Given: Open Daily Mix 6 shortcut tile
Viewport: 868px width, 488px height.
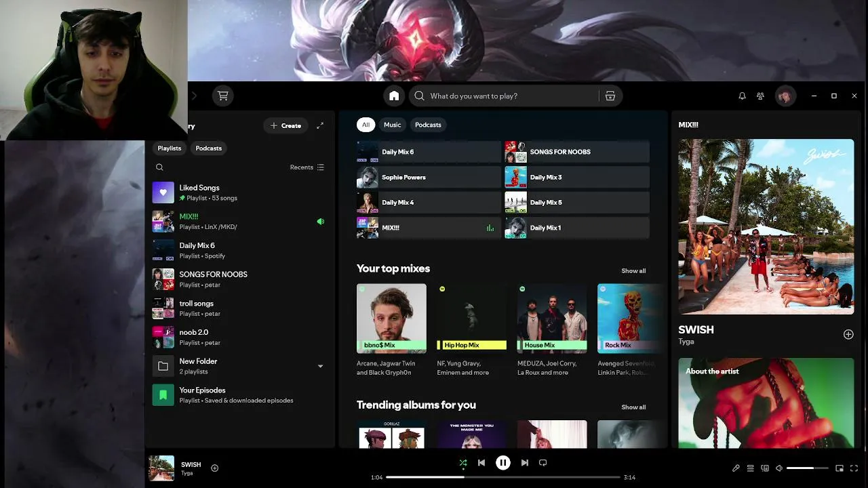Looking at the screenshot, I should click(429, 152).
